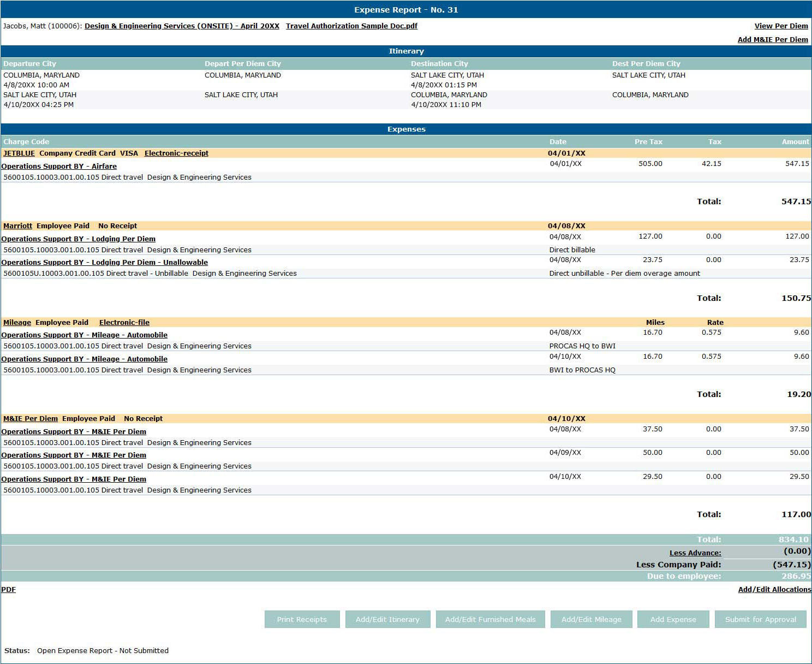
Task: Open the Travel Authorization Sample Doc.pdf attachment
Action: tap(351, 26)
